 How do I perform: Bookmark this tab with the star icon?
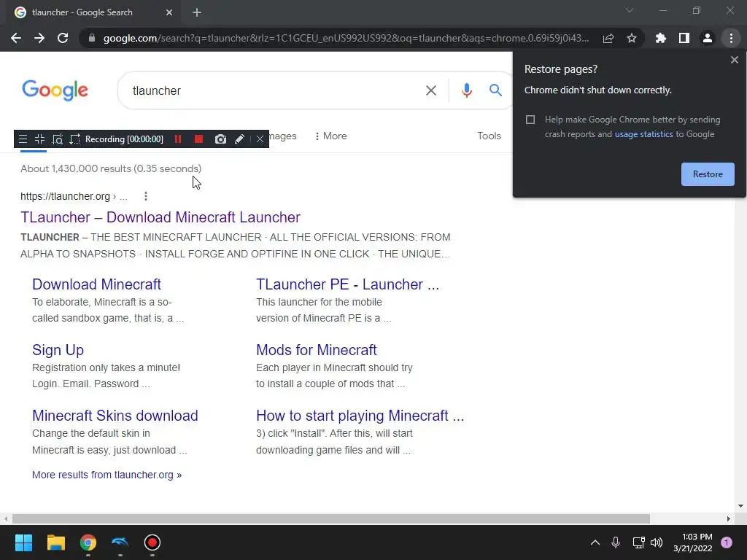pyautogui.click(x=632, y=38)
